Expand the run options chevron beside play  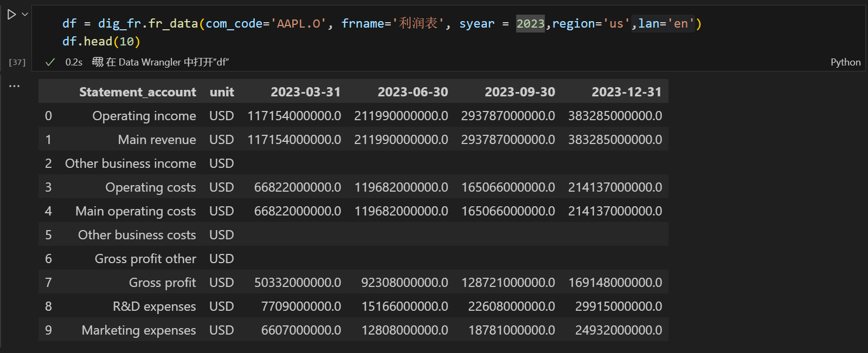coord(25,15)
